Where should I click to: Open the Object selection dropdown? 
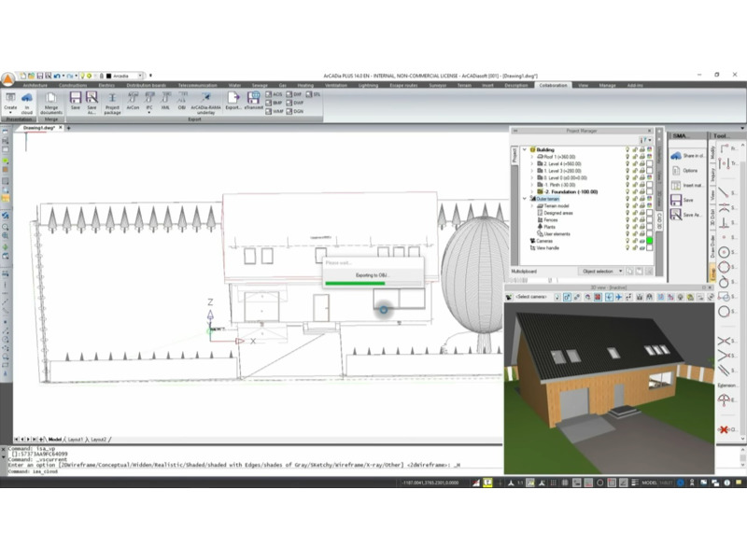click(601, 271)
